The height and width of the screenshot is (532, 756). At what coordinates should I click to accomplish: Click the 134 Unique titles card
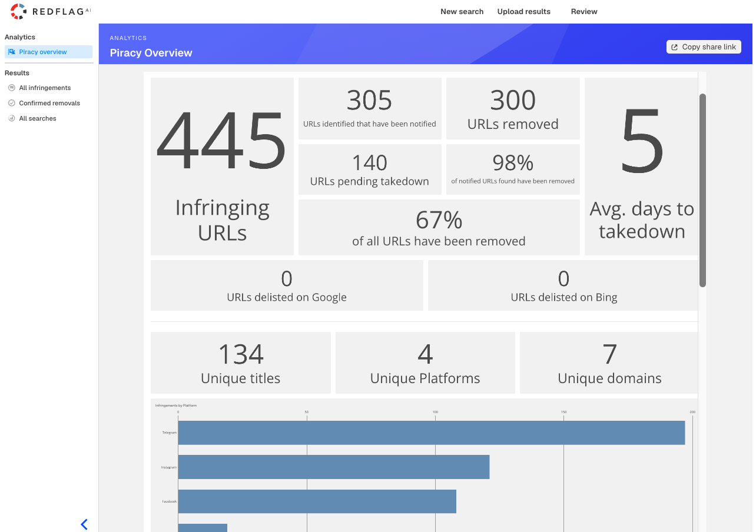240,363
